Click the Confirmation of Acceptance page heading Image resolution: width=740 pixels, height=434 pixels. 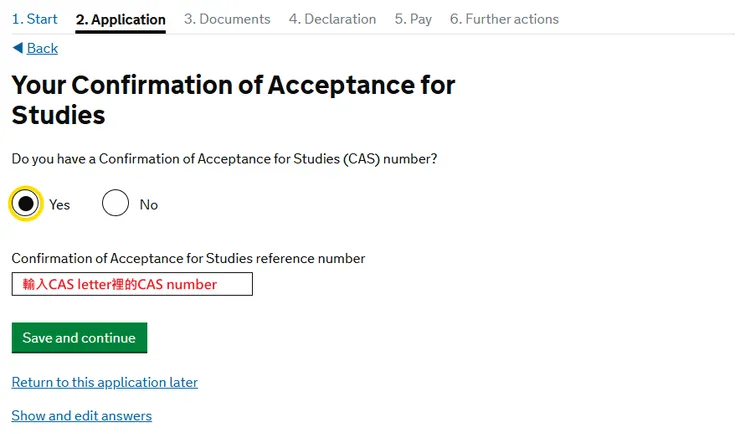pos(233,100)
